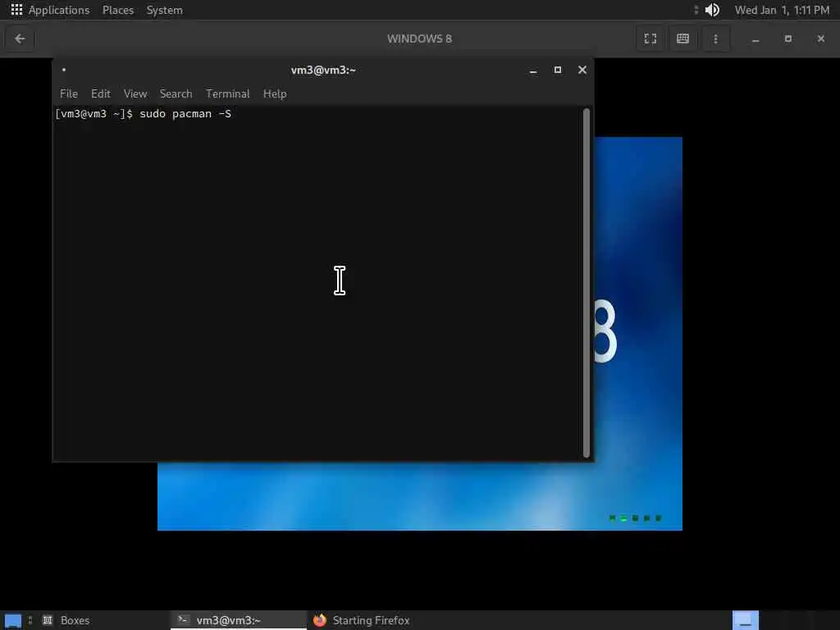Open the Edit menu in terminal
Image resolution: width=840 pixels, height=630 pixels.
[x=101, y=94]
